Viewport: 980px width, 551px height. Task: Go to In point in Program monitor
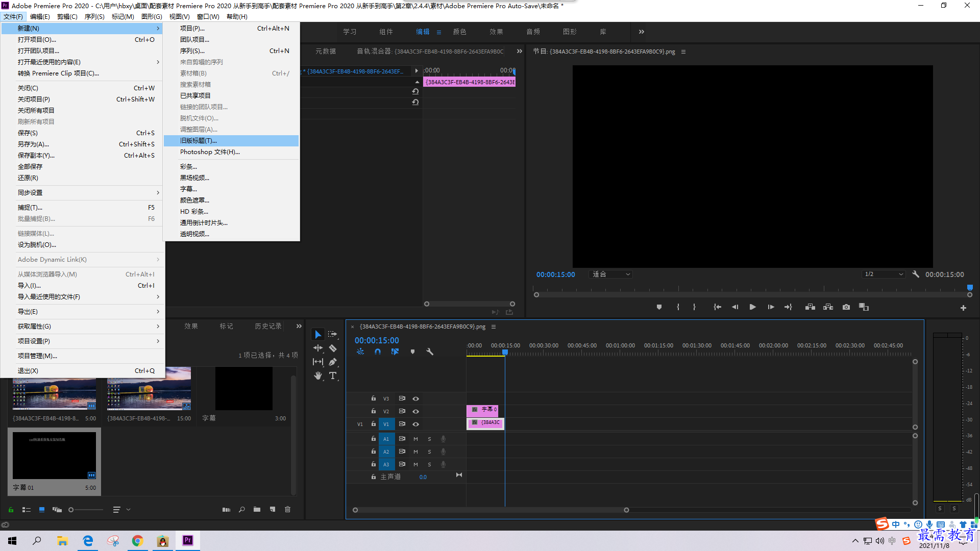(x=717, y=307)
